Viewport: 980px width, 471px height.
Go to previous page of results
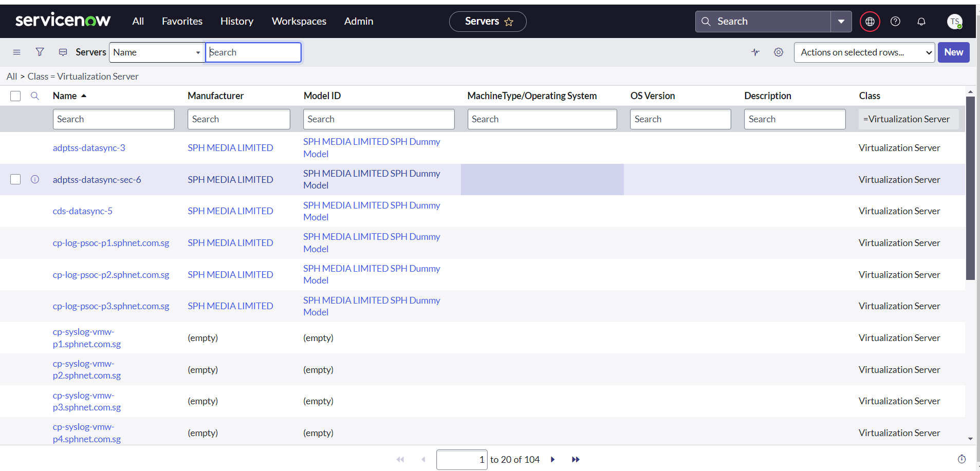click(x=423, y=460)
